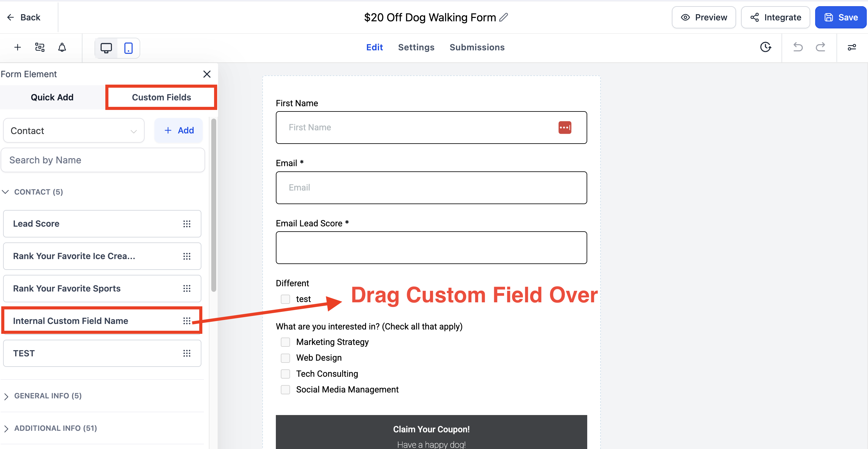Open the Contact dropdown
The width and height of the screenshot is (868, 449).
(x=74, y=131)
